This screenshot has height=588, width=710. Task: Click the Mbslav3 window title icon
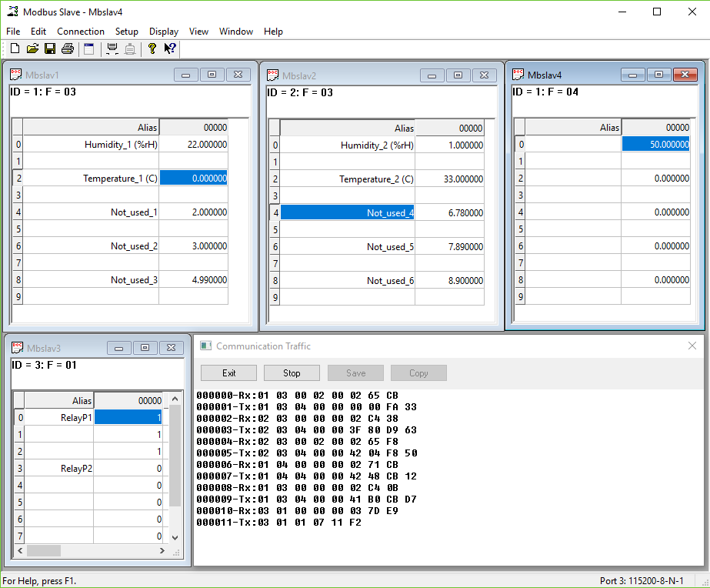pyautogui.click(x=17, y=348)
